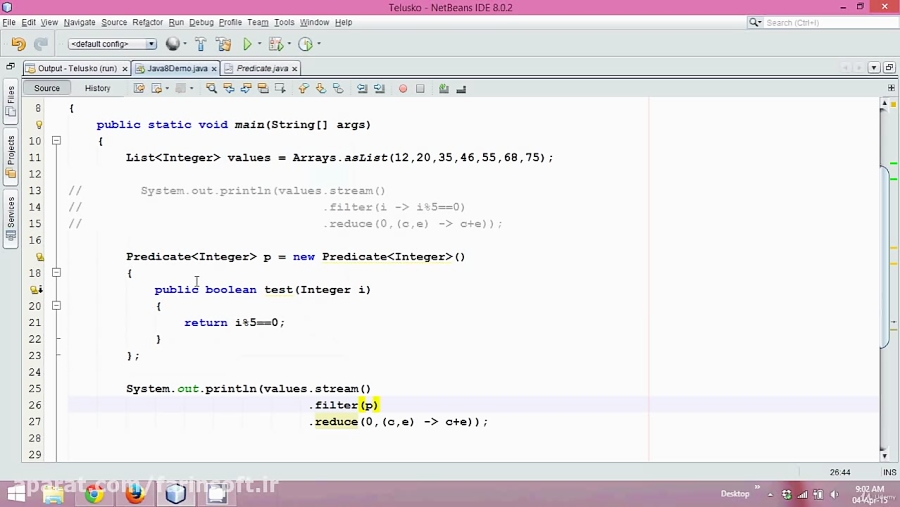Click the globe browser icon in toolbar
This screenshot has width=900, height=507.
tap(173, 44)
